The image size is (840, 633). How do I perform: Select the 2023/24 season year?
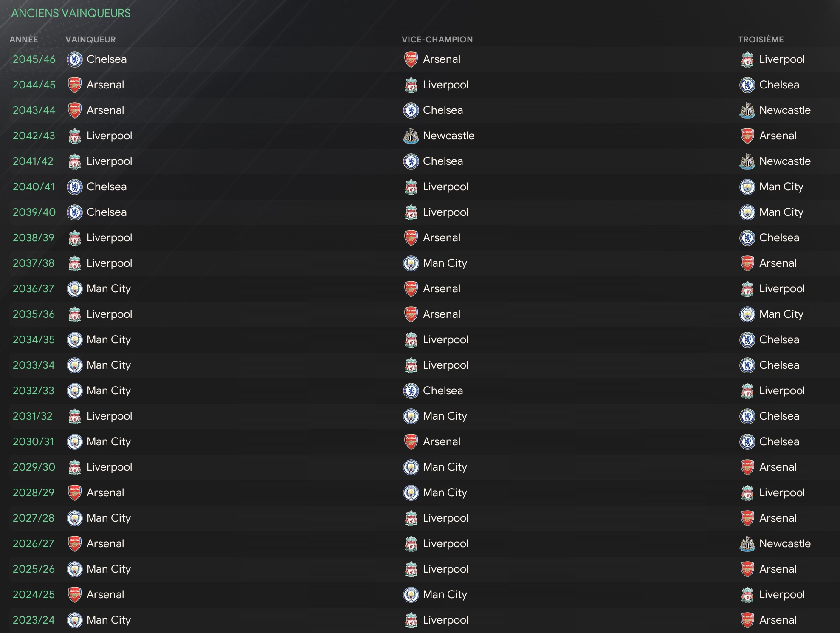34,620
